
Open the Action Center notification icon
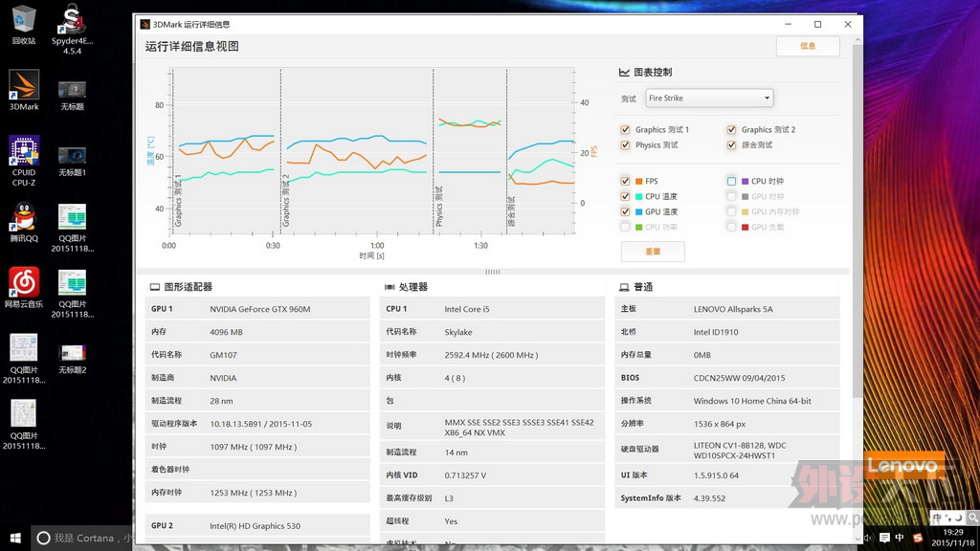884,538
